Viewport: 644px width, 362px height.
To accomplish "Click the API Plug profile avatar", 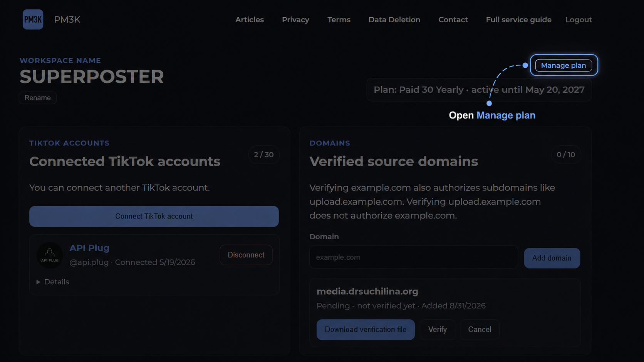I will tap(50, 255).
